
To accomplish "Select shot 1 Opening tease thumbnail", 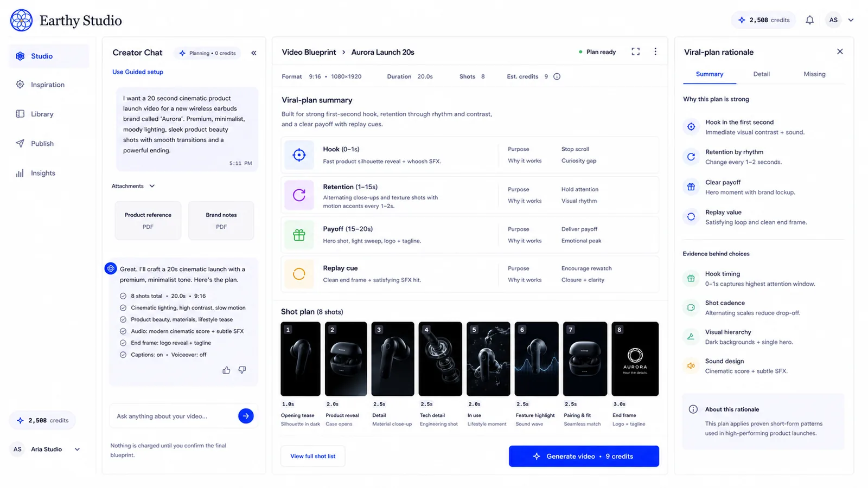I will (x=301, y=359).
